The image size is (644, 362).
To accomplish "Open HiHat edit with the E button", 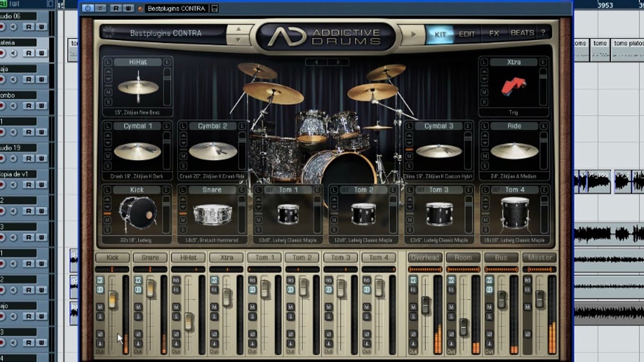I will click(167, 62).
